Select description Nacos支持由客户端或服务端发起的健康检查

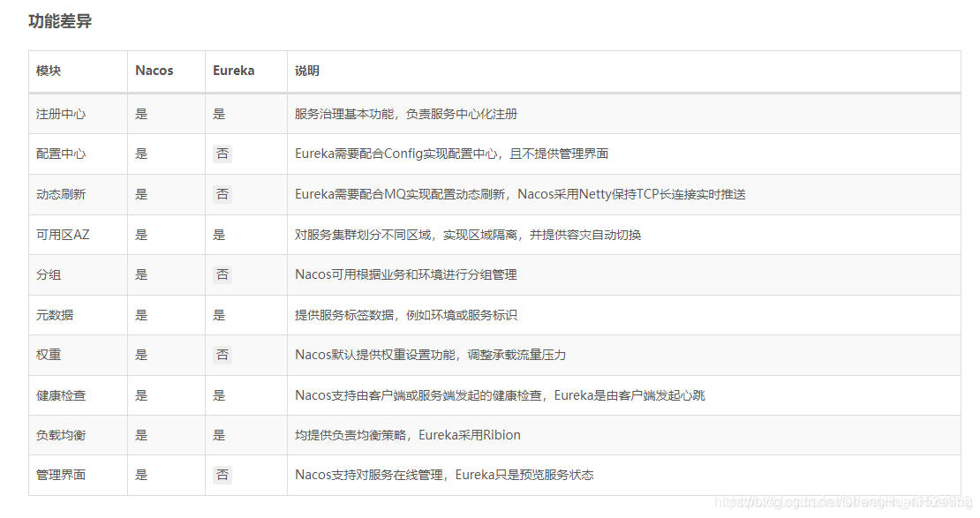[500, 395]
